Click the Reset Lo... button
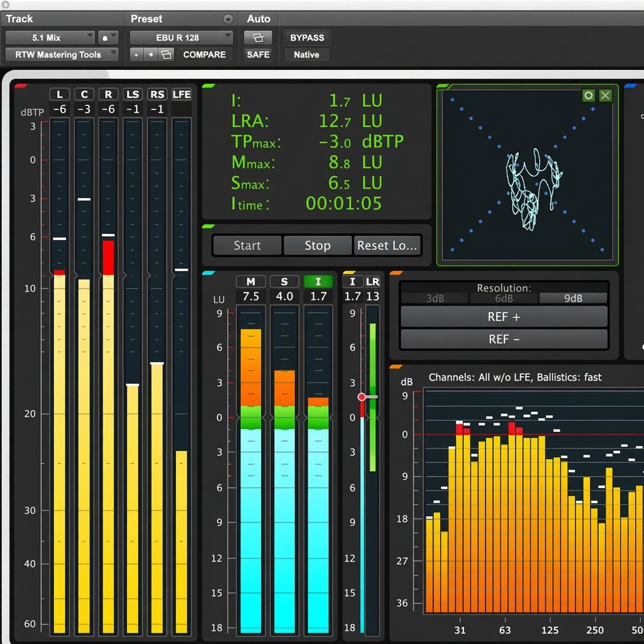The height and width of the screenshot is (644, 644). [387, 245]
